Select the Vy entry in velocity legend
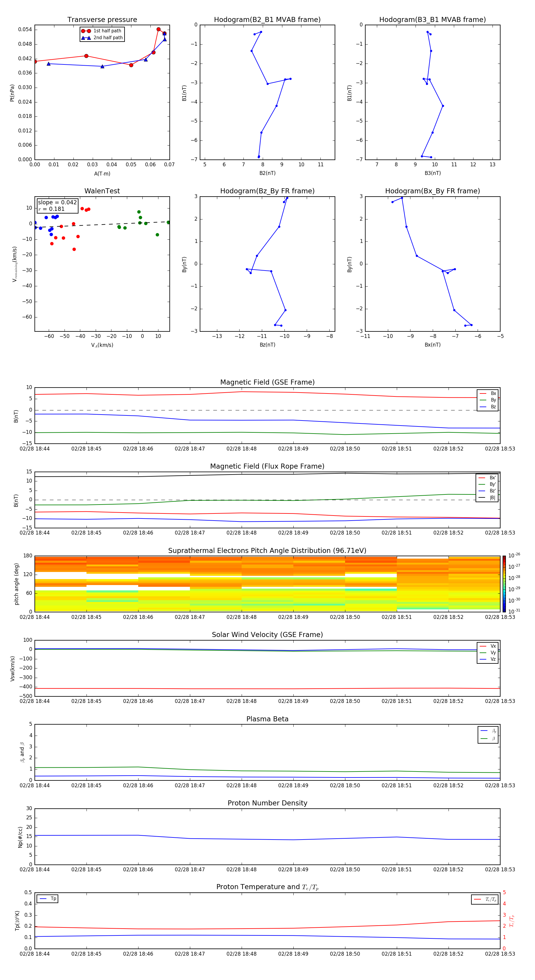535x980 pixels. pyautogui.click(x=488, y=652)
